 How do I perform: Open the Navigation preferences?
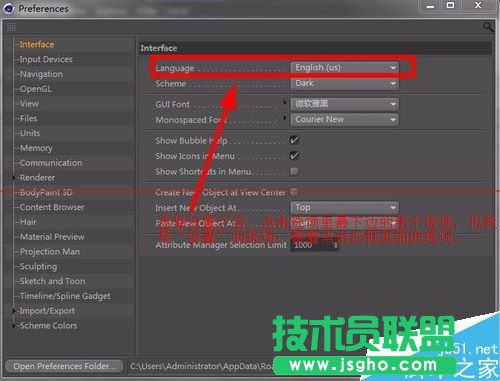(41, 74)
